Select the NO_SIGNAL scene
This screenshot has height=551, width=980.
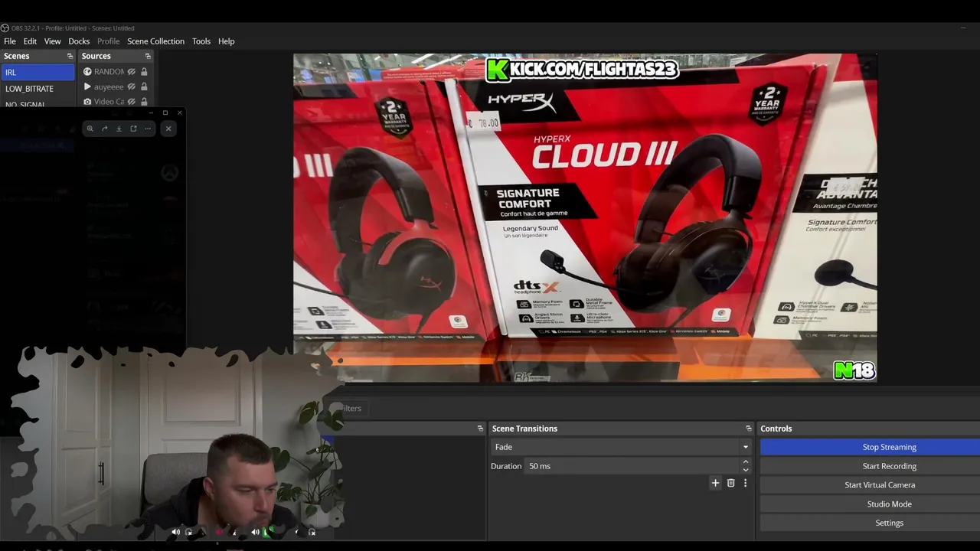tap(38, 104)
